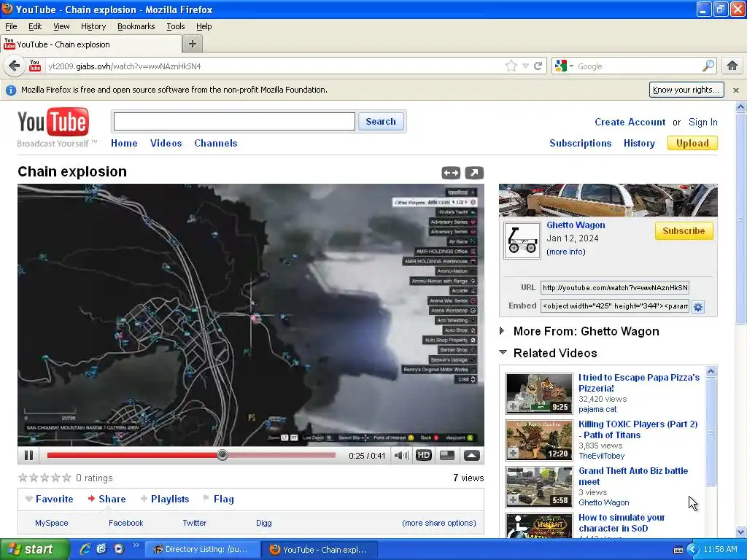Share the video on Digg
This screenshot has width=747, height=560.
pos(263,523)
